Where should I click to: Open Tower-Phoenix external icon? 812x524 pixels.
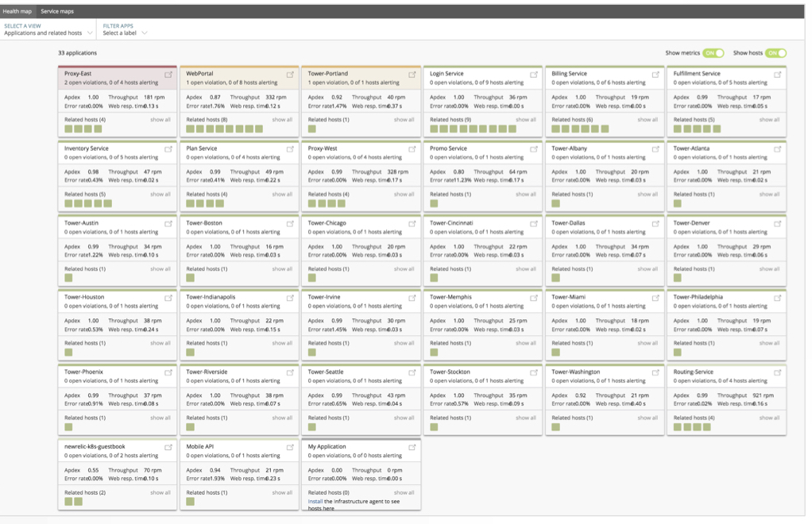click(x=168, y=372)
